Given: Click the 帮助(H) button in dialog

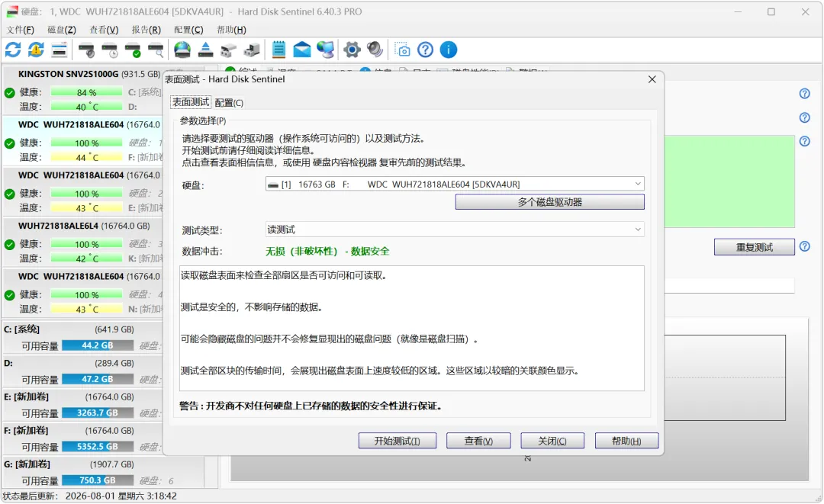Looking at the screenshot, I should click(x=626, y=441).
